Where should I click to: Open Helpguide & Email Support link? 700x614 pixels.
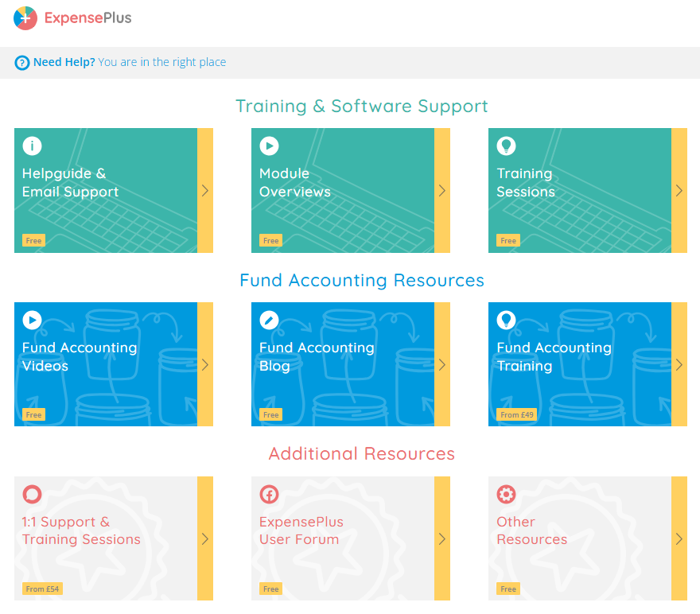[70, 182]
